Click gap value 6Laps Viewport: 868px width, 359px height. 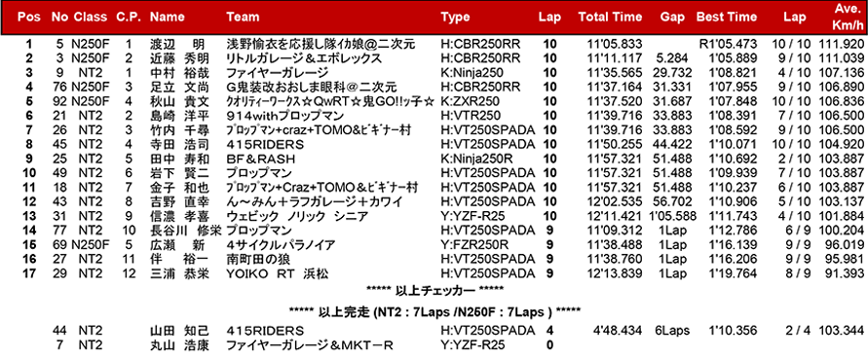(671, 331)
